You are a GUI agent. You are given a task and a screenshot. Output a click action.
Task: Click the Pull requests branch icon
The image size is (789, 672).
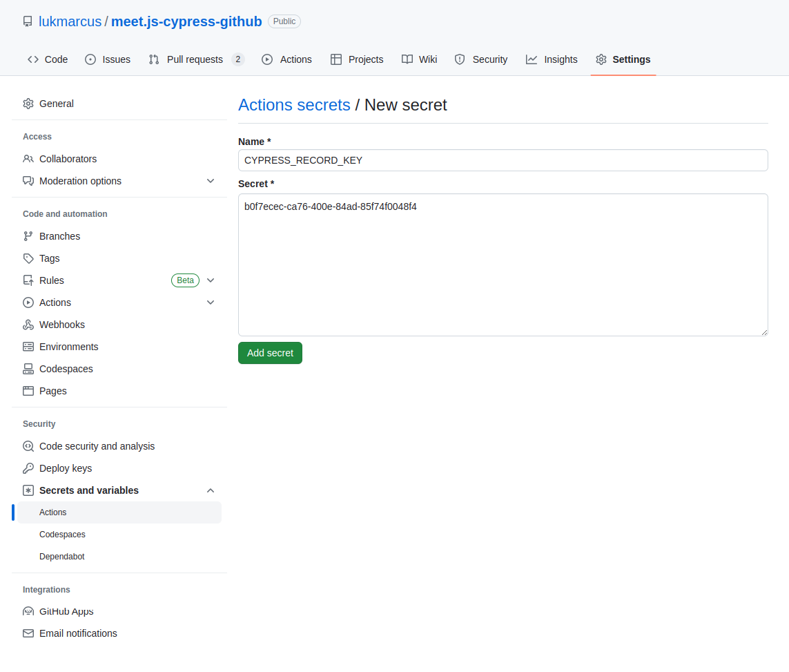154,59
